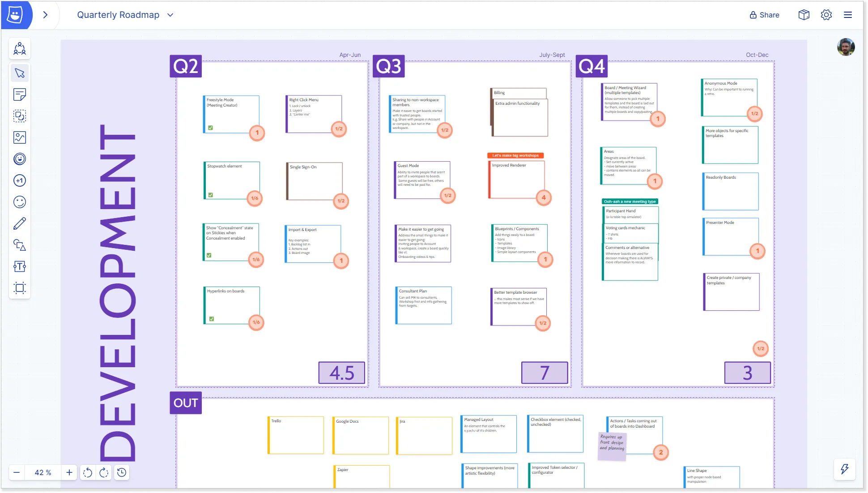Click the Share button
The image size is (868, 493).
(x=764, y=15)
